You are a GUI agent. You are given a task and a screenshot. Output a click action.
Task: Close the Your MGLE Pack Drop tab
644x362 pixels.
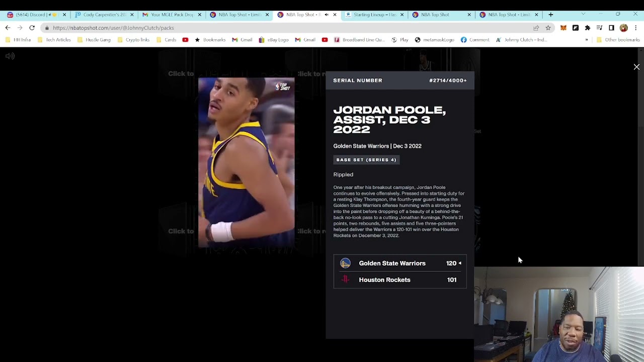point(199,15)
